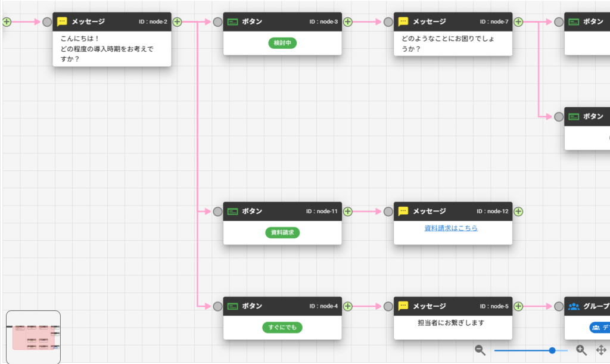The width and height of the screenshot is (610, 364).
Task: Click the button-type icon on node-11
Action: (233, 211)
